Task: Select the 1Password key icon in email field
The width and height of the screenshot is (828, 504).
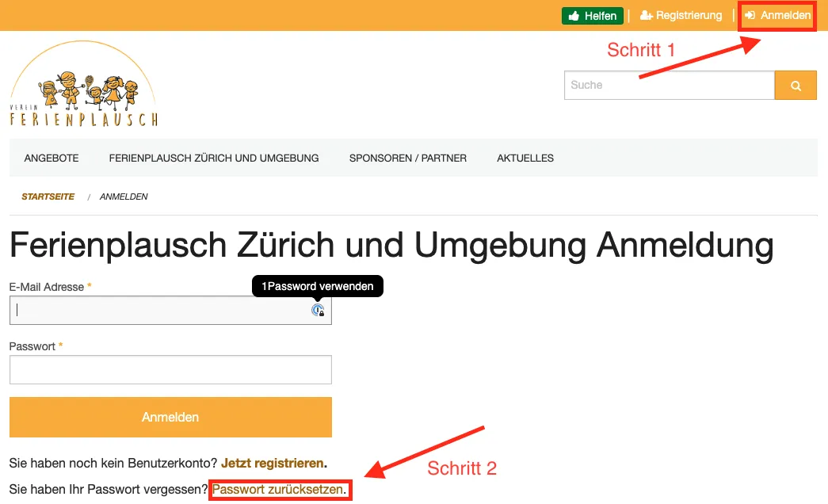Action: point(318,311)
